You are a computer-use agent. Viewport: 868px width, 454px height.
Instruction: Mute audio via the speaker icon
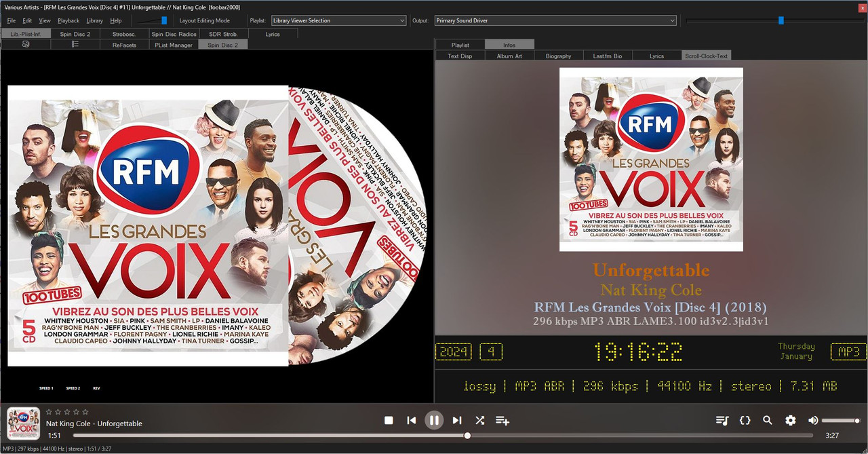click(x=813, y=421)
